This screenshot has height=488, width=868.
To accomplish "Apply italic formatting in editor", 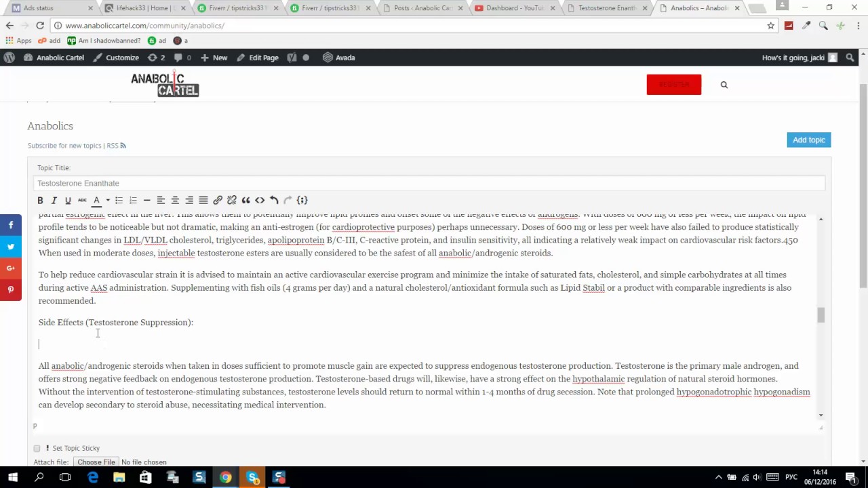I will click(x=54, y=200).
